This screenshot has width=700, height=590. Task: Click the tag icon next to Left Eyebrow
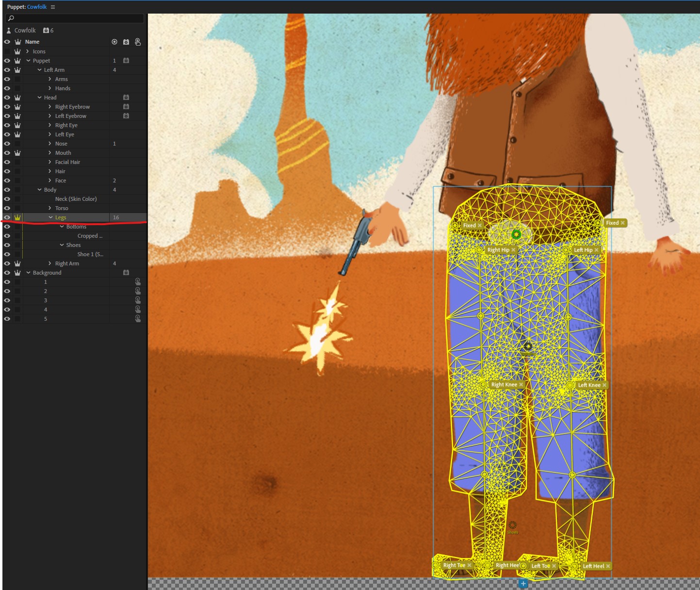126,115
